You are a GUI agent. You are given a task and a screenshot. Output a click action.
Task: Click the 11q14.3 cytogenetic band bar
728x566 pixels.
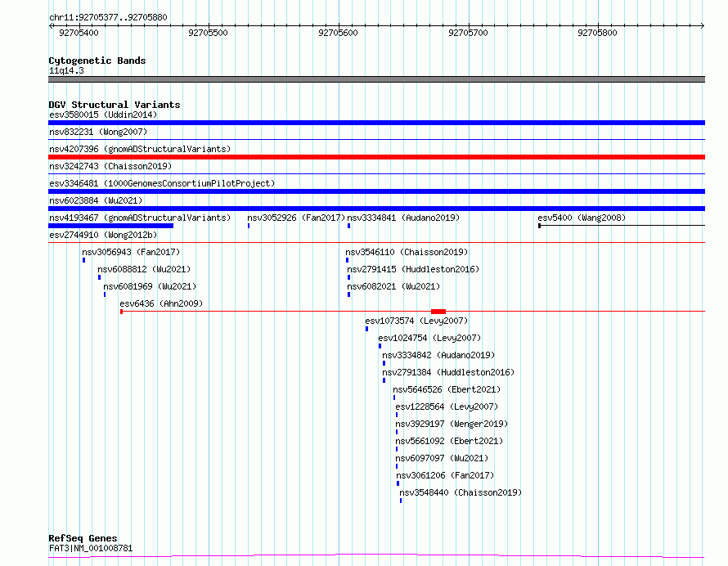(x=376, y=79)
